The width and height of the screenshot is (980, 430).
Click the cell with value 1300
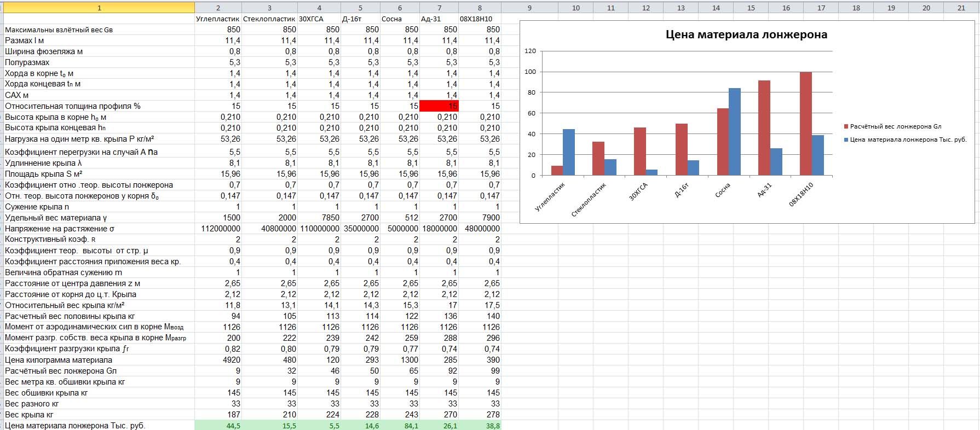pyautogui.click(x=400, y=360)
